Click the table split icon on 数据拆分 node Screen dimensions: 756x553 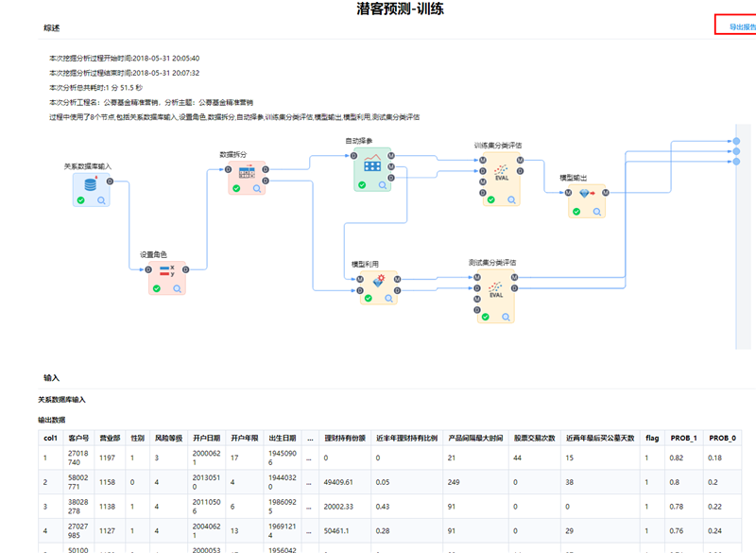247,172
